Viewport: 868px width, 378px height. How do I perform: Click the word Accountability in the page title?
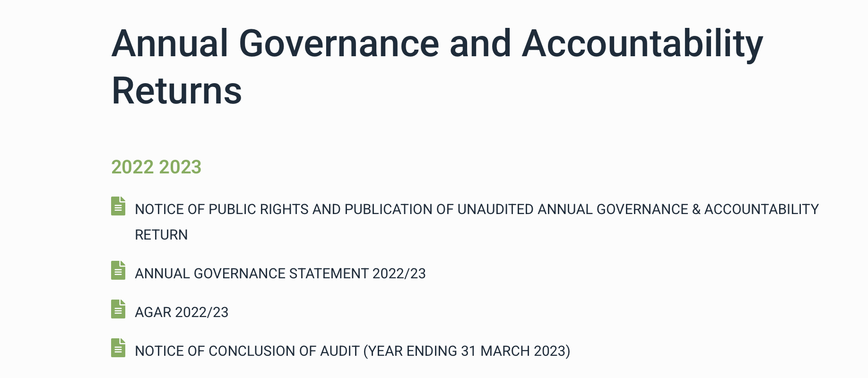pos(642,43)
